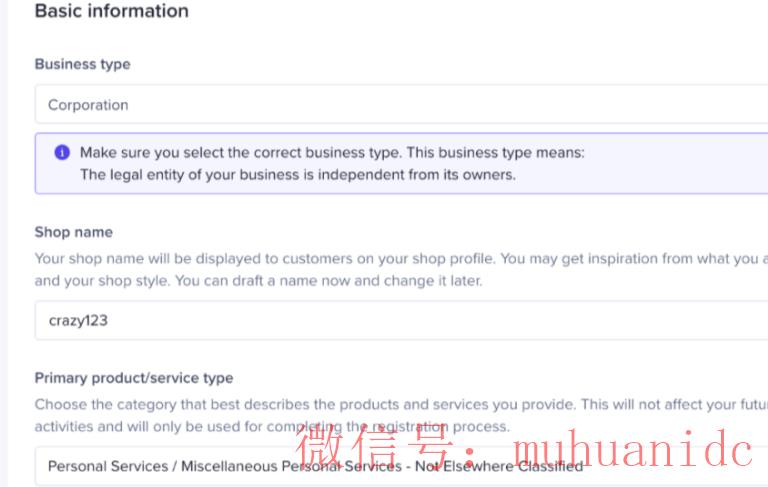Click the 'activities and will only be used' line
Viewport: 768px width, 487px height.
tap(150, 427)
